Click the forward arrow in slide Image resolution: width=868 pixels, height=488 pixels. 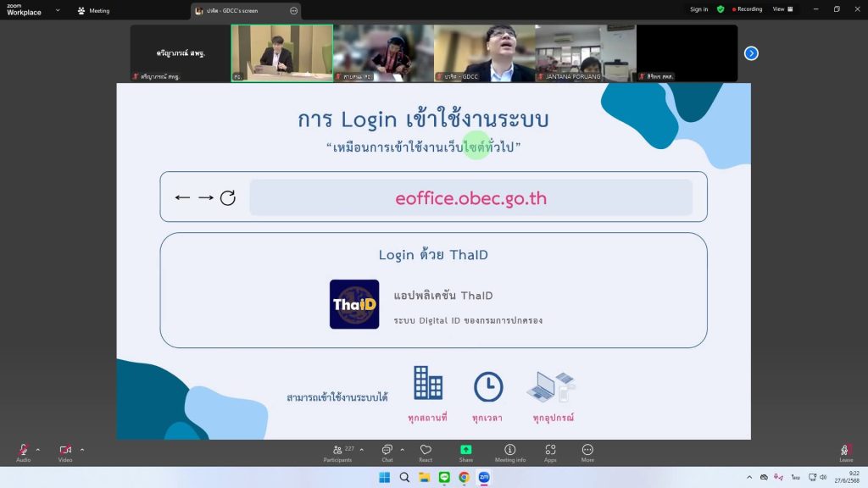tap(205, 197)
